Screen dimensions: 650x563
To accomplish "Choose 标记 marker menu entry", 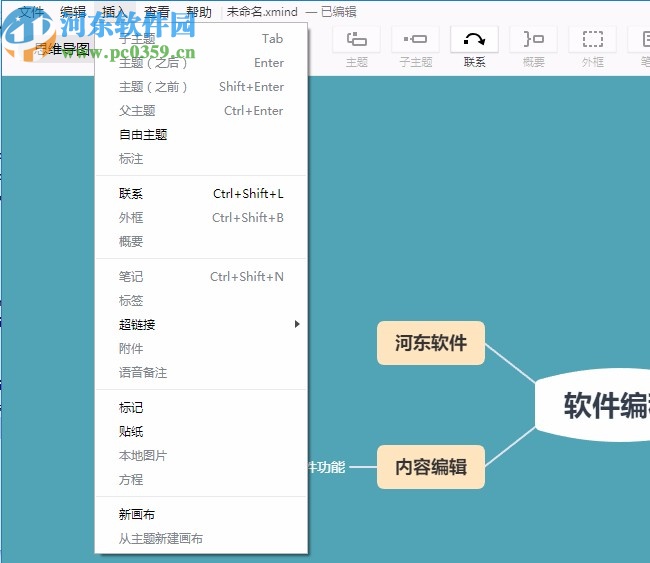I will [201, 408].
